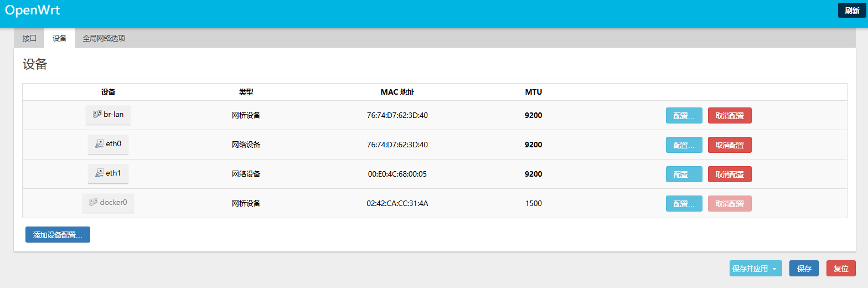Unconfigure the br-lan device
Viewport: 868px width, 288px height.
[730, 115]
